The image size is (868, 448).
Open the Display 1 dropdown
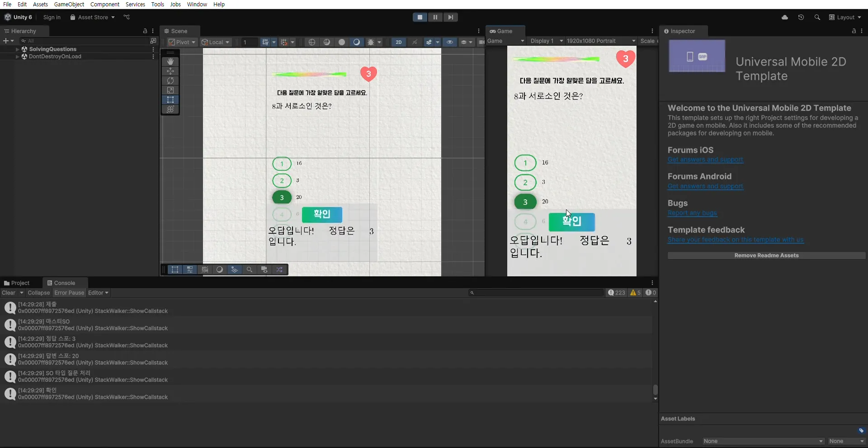click(x=546, y=41)
